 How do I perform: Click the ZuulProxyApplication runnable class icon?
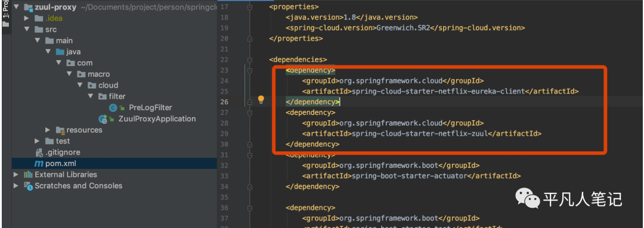[103, 119]
